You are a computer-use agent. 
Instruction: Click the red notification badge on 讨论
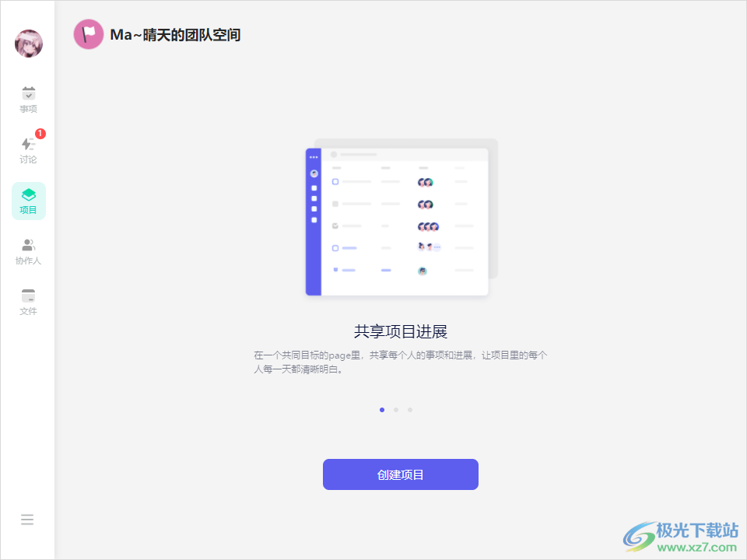pyautogui.click(x=40, y=133)
